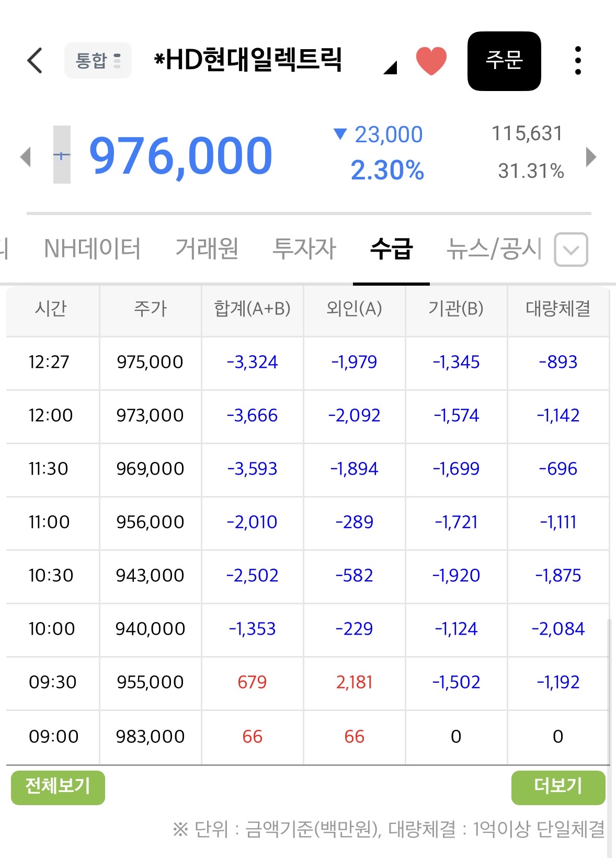The width and height of the screenshot is (616, 858).
Task: Expand the tab list chevron box
Action: point(571,250)
